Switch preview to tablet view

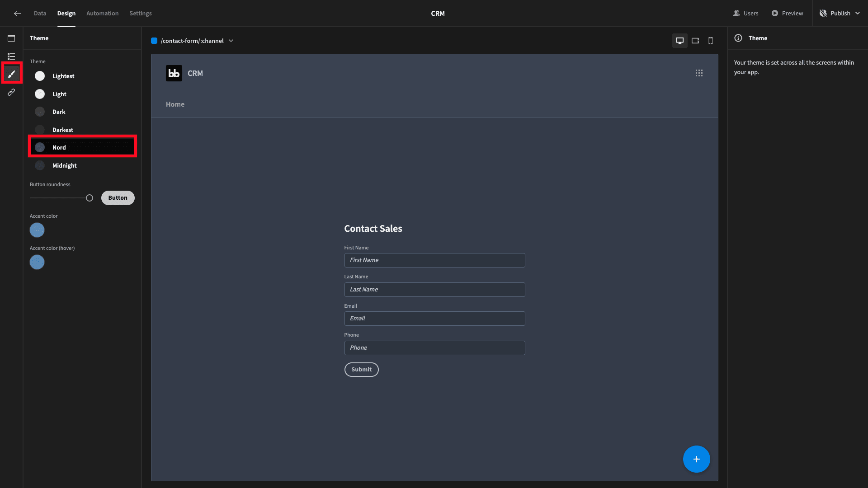[x=695, y=41]
